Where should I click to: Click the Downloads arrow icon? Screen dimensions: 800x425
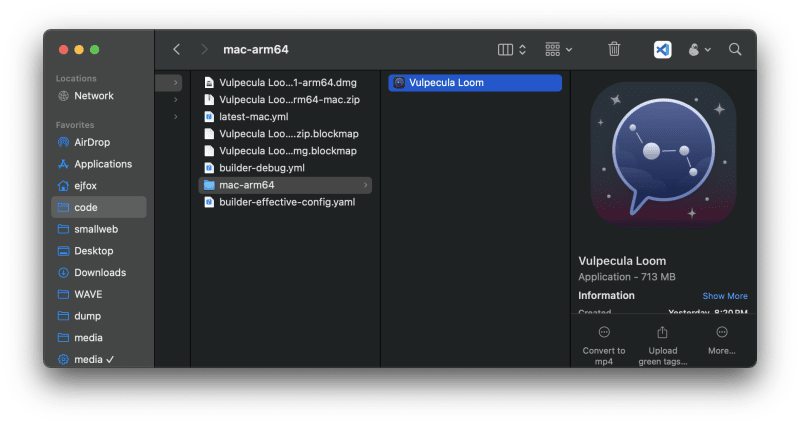(63, 272)
